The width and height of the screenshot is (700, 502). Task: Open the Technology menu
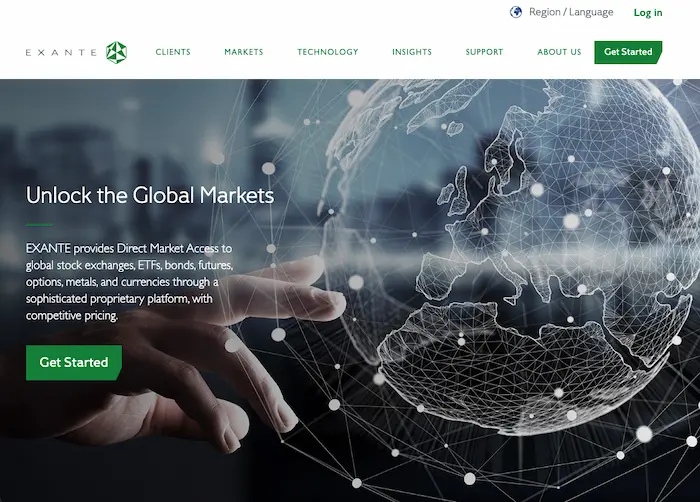(x=328, y=52)
